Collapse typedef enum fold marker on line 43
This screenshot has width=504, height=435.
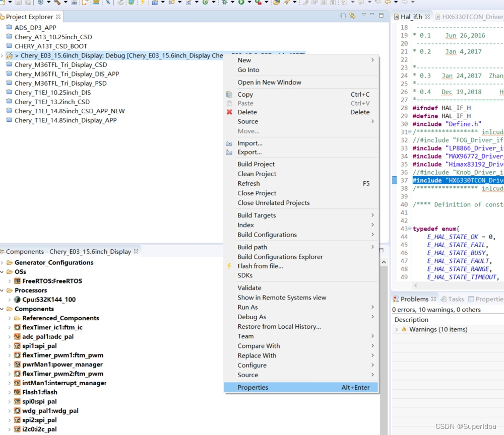(x=409, y=228)
